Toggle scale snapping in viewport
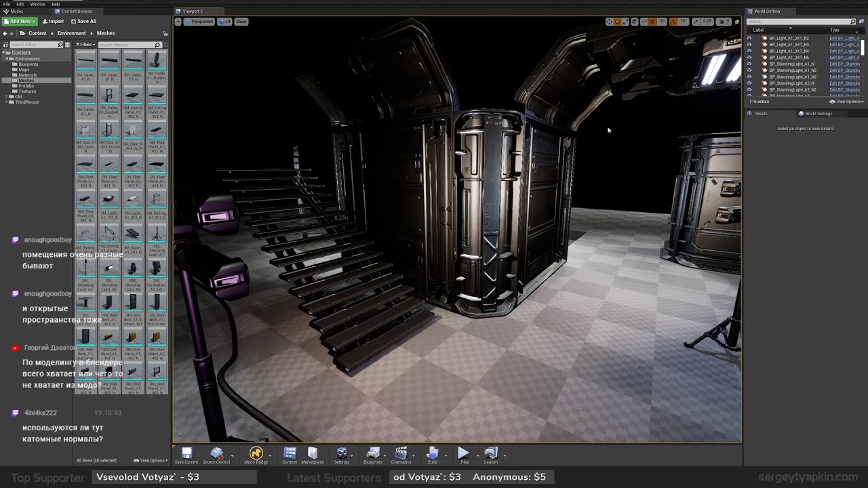The height and width of the screenshot is (488, 868). (696, 22)
